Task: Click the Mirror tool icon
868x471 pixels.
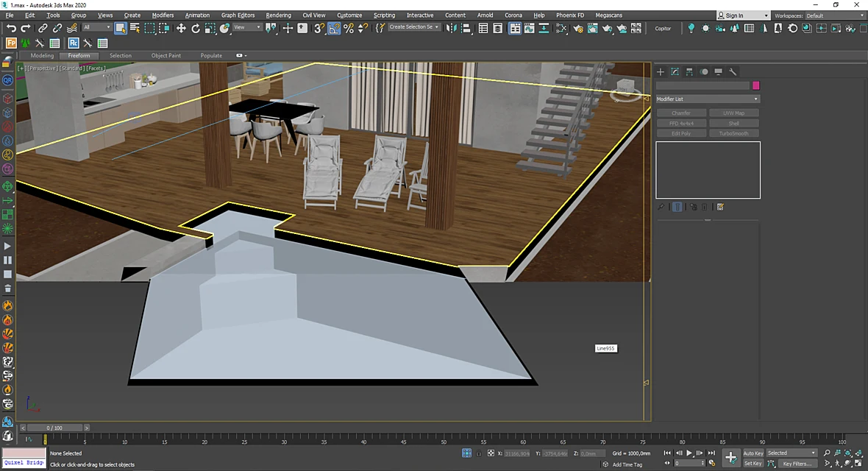Action: click(x=452, y=28)
